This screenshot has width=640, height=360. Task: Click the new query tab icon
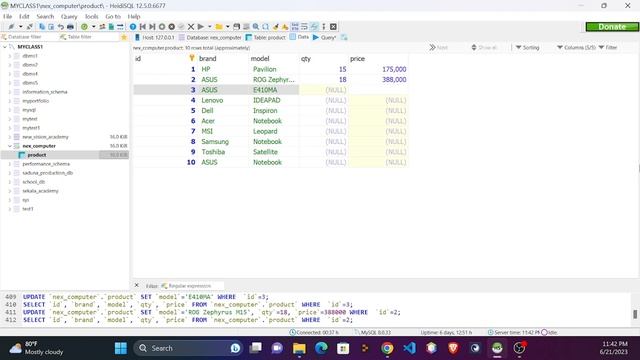(x=344, y=37)
